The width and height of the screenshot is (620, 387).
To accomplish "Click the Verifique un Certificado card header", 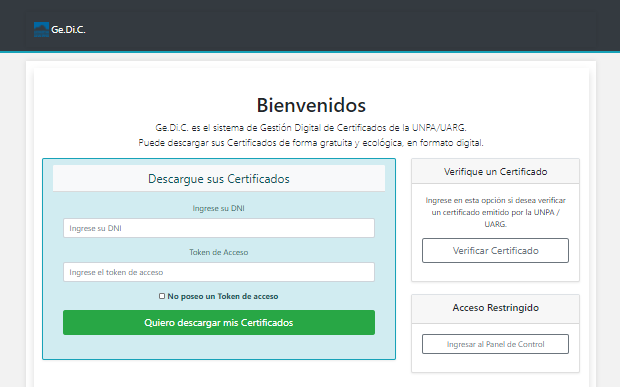I will click(x=495, y=172).
